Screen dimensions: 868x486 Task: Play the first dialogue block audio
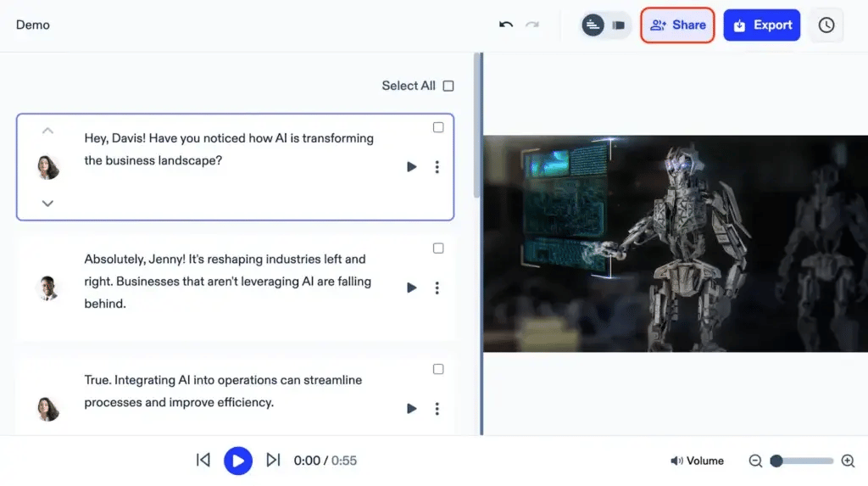coord(412,167)
